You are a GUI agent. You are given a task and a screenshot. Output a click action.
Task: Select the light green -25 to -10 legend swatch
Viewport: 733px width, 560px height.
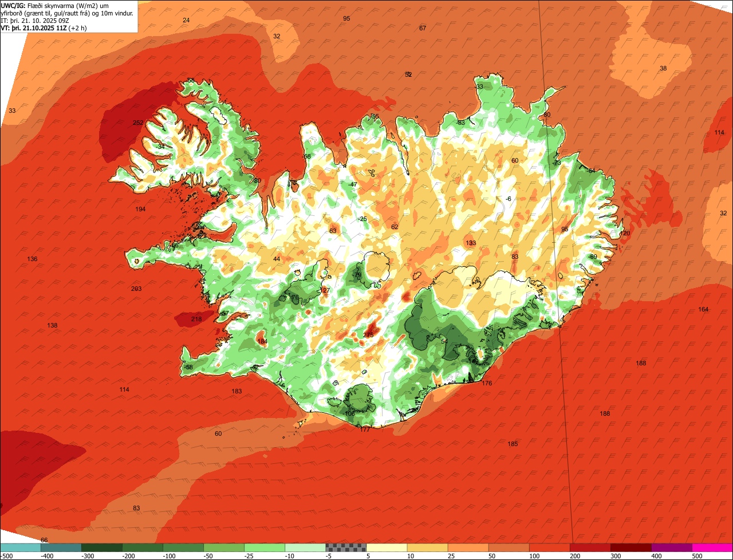(265, 547)
